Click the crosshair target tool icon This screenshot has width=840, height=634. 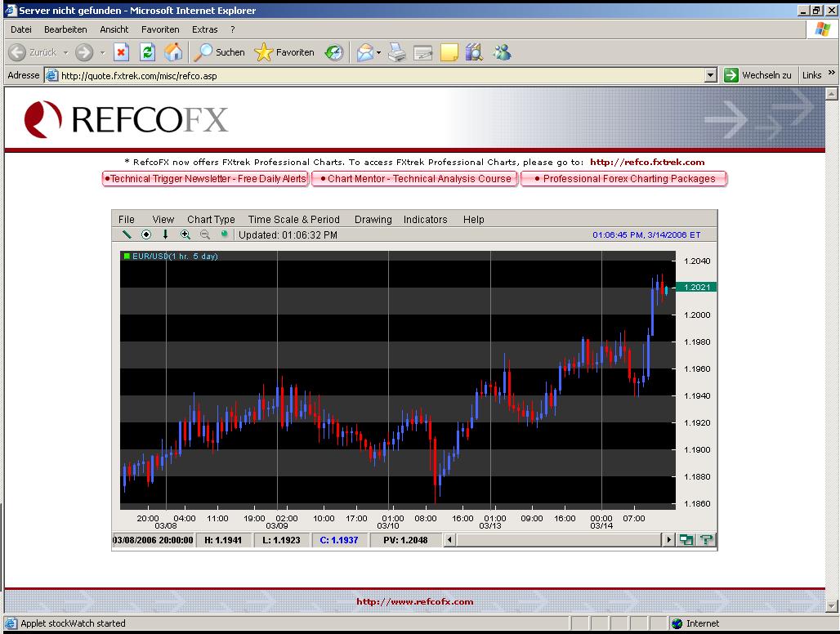146,234
